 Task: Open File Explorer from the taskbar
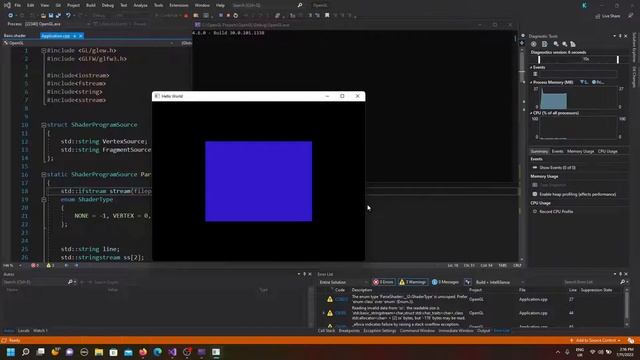(x=99, y=352)
